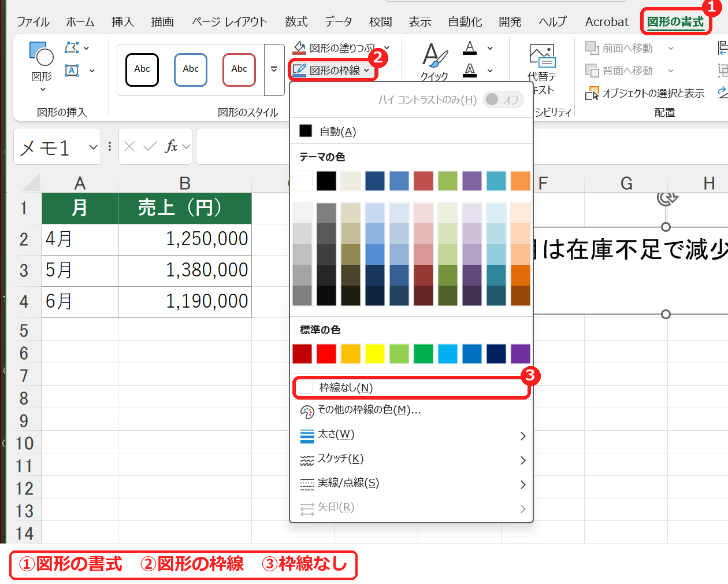Click the Name Box showing メモ1
This screenshot has width=728, height=584.
[x=49, y=147]
